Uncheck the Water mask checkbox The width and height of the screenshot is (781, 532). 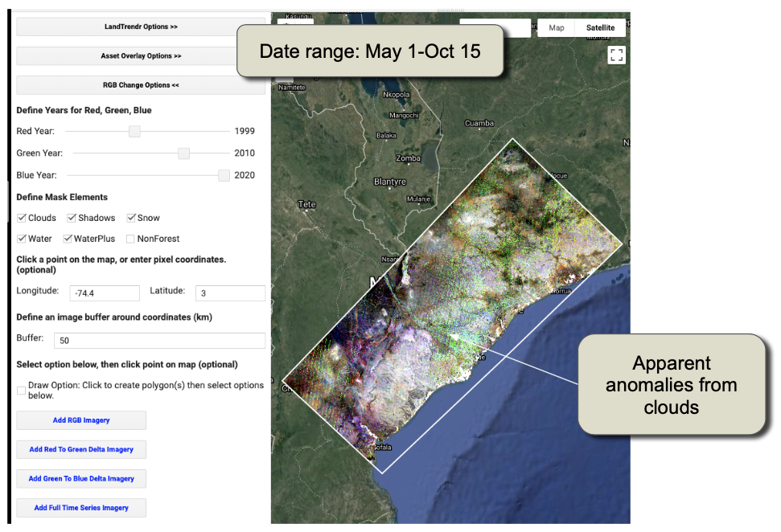click(23, 239)
